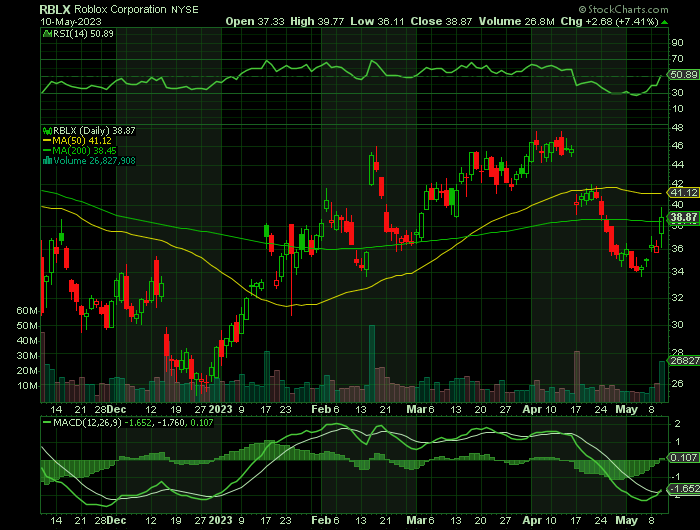Select the Low 36.11 value in the header
700x530 pixels.
(377, 21)
